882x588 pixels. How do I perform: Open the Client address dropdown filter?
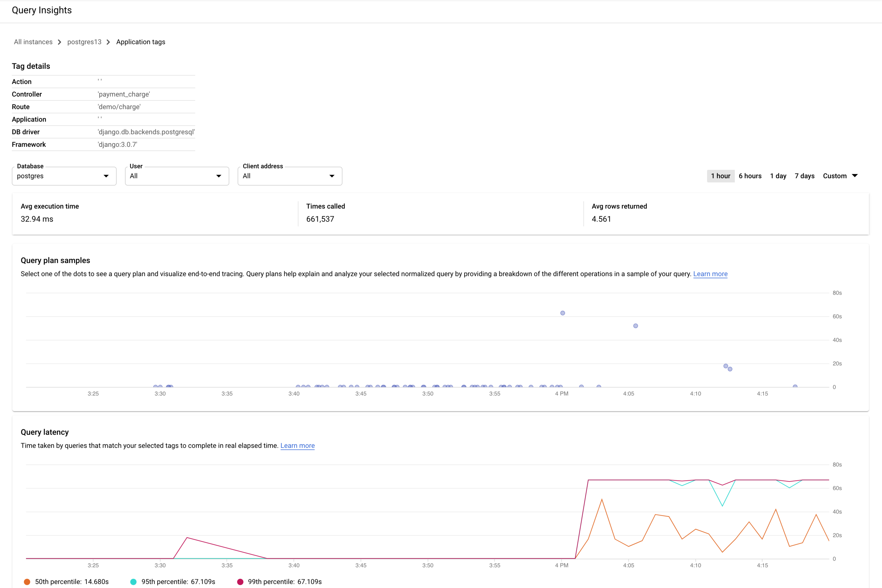290,176
